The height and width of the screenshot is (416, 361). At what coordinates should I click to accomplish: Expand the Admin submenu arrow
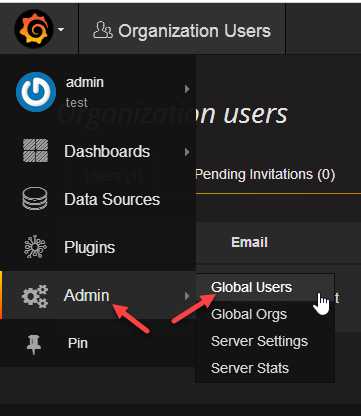pyautogui.click(x=187, y=296)
